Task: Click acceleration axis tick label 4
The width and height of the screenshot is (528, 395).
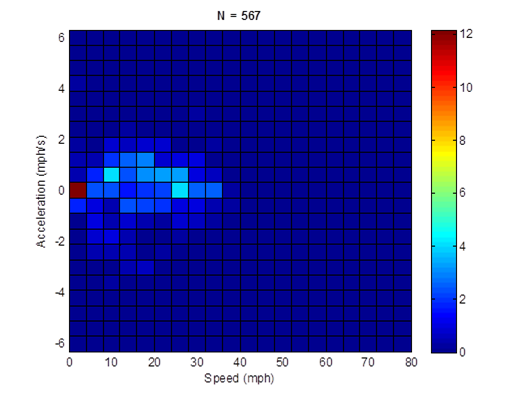Action: [x=61, y=89]
